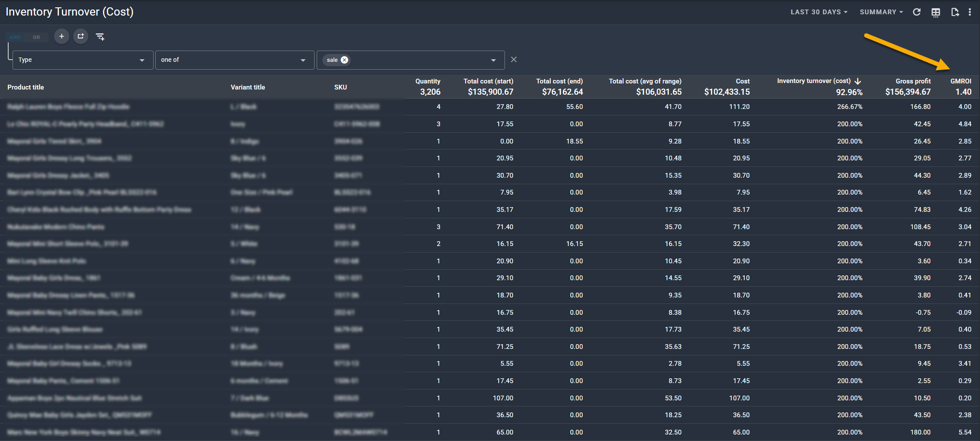Click the export report icon
980x441 pixels.
pos(955,12)
